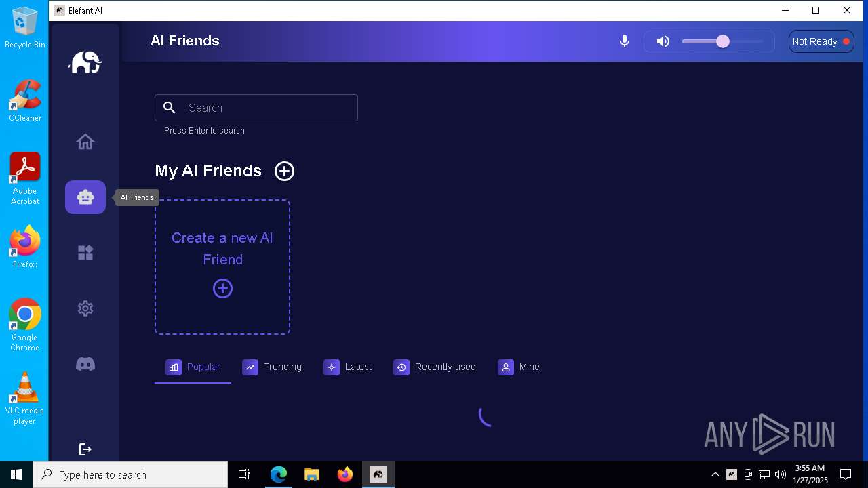Switch to the Recently used tab
Image resolution: width=868 pixels, height=488 pixels.
435,367
